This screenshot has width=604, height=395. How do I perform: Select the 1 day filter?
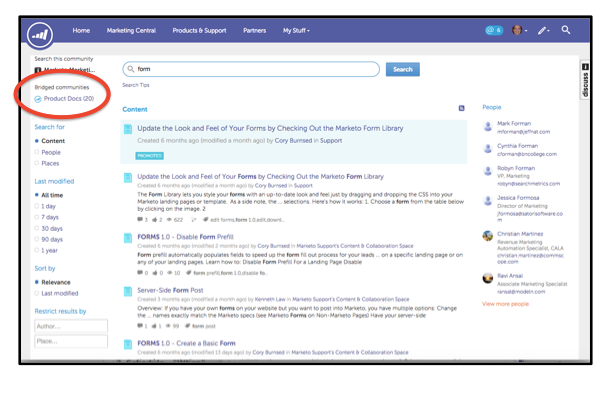tap(37, 206)
